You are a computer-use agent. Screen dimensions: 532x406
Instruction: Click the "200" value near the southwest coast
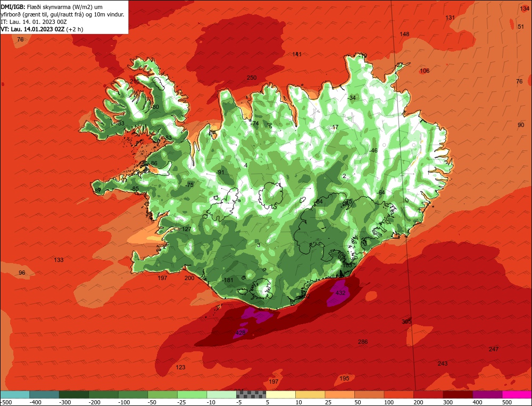[189, 278]
